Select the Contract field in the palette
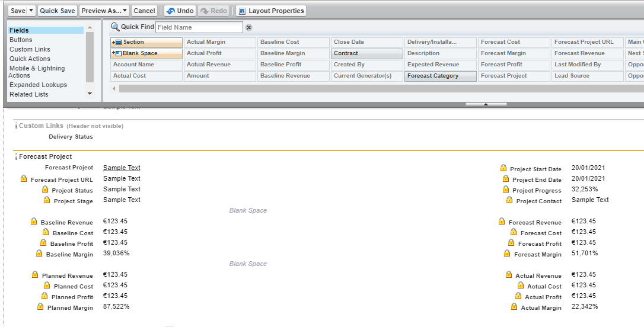The height and width of the screenshot is (327, 644). (x=366, y=53)
